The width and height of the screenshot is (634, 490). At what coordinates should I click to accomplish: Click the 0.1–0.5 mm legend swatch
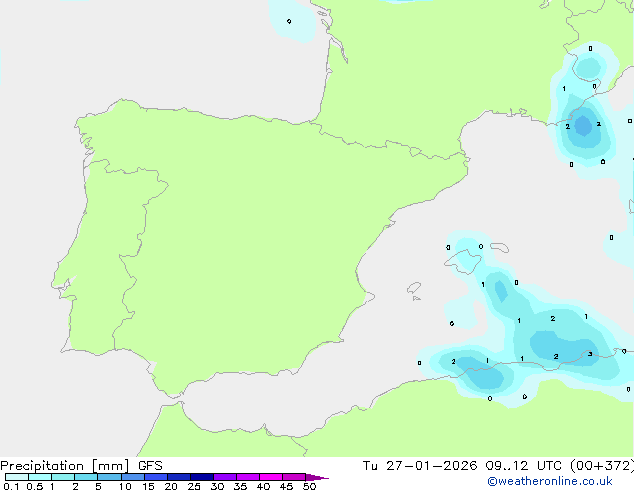17,477
